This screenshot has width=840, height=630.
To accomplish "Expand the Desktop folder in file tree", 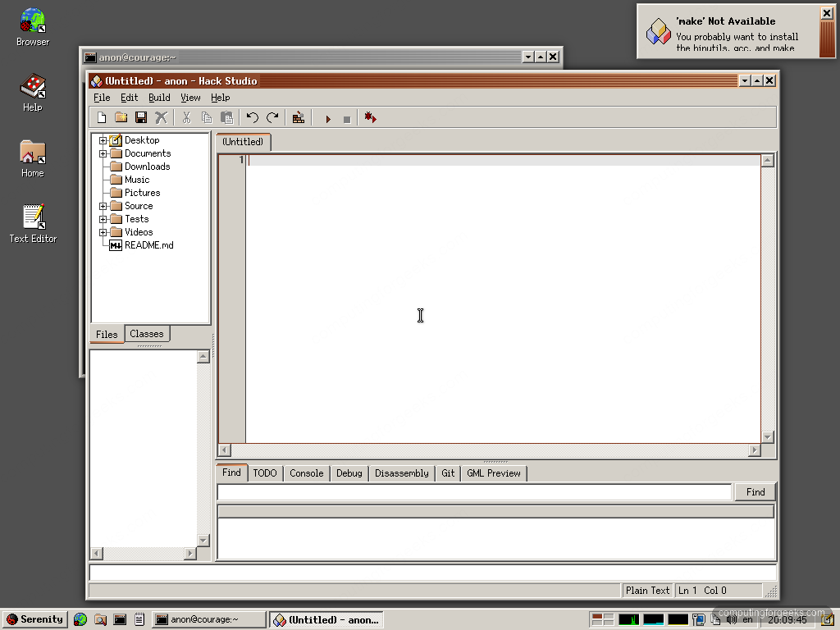I will click(103, 140).
